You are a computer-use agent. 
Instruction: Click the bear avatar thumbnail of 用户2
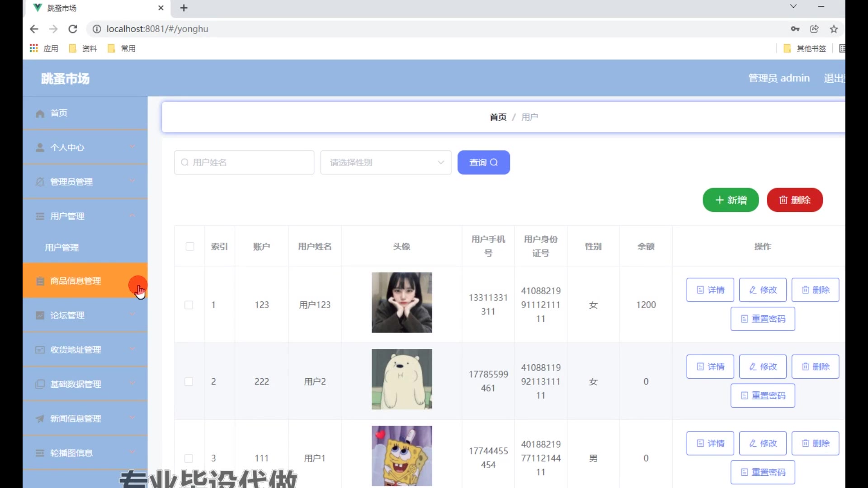coord(401,380)
